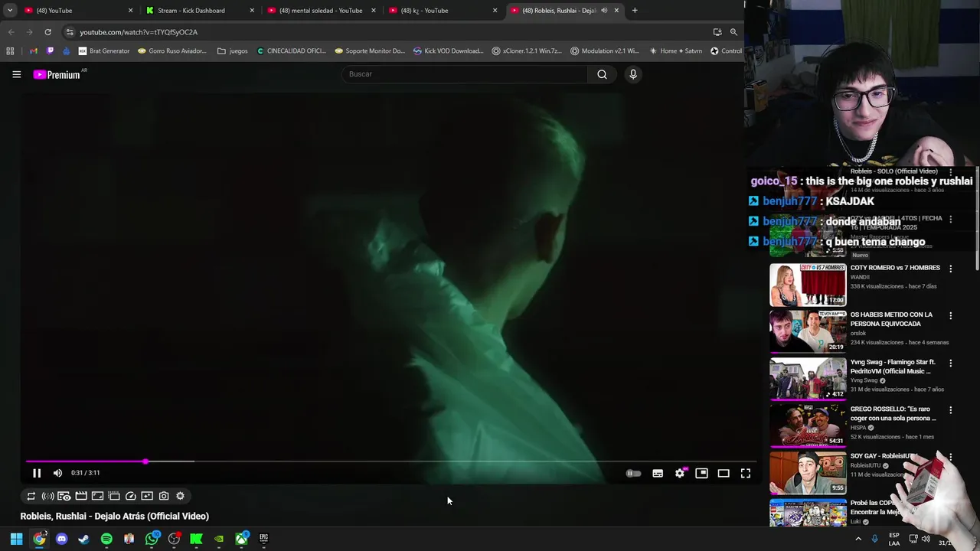Show hidden system tray icons chevron
The image size is (980, 551).
[x=858, y=539]
